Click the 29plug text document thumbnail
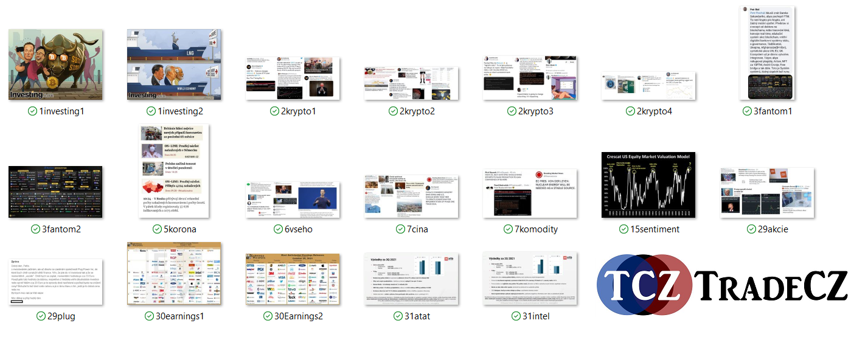The height and width of the screenshot is (340, 868). pos(55,282)
